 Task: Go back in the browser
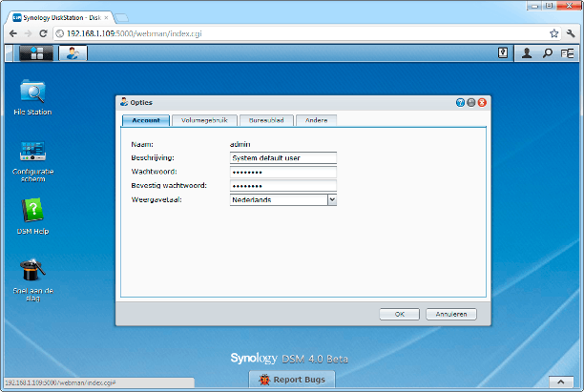pyautogui.click(x=13, y=33)
